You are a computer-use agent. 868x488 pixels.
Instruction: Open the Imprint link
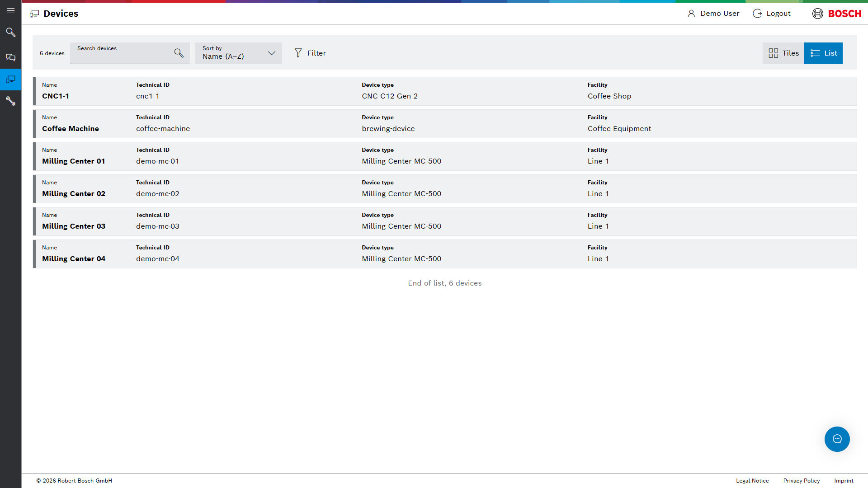coord(844,481)
